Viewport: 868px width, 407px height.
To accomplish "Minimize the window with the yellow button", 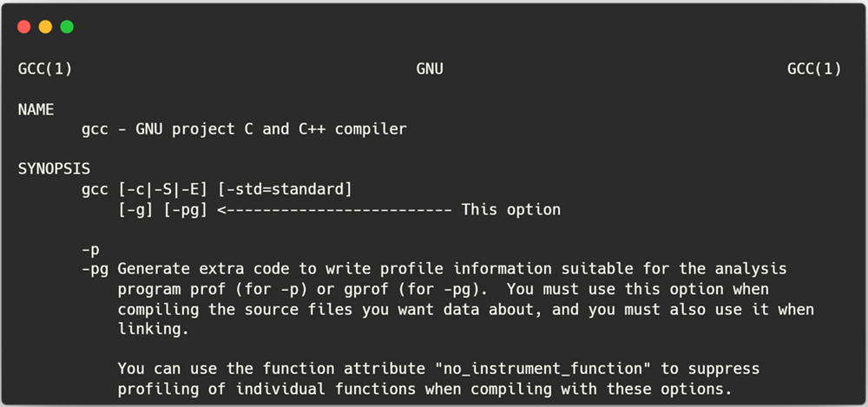I will point(45,27).
